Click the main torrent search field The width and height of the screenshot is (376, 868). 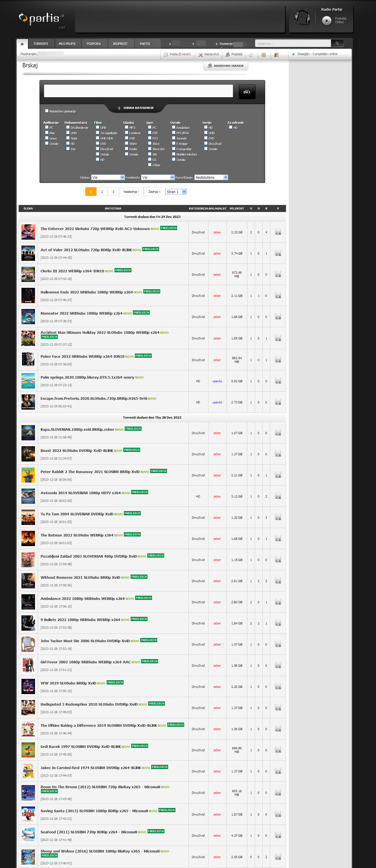point(138,91)
